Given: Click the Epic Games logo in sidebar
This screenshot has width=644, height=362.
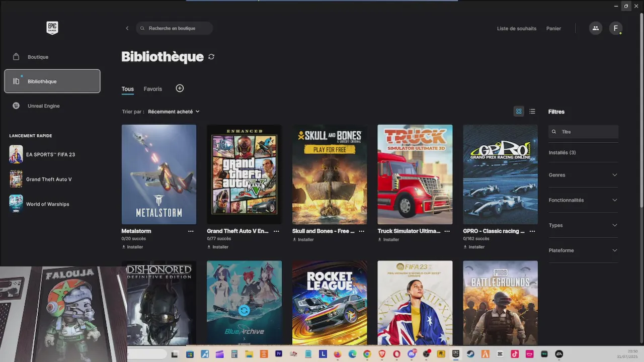Looking at the screenshot, I should [52, 28].
